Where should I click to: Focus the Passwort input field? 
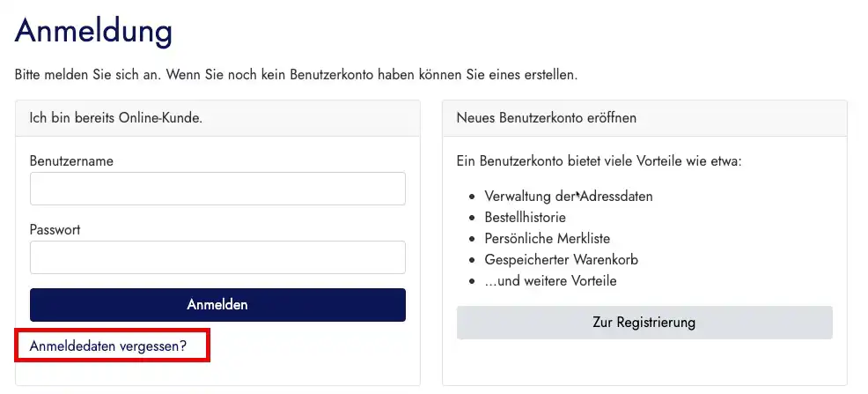pos(217,257)
